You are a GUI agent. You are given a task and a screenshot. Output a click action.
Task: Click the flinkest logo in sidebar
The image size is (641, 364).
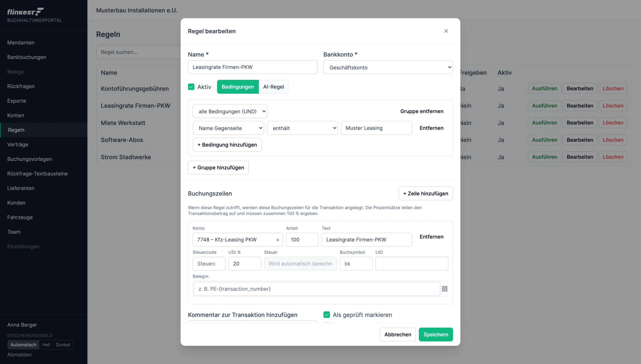pos(26,12)
